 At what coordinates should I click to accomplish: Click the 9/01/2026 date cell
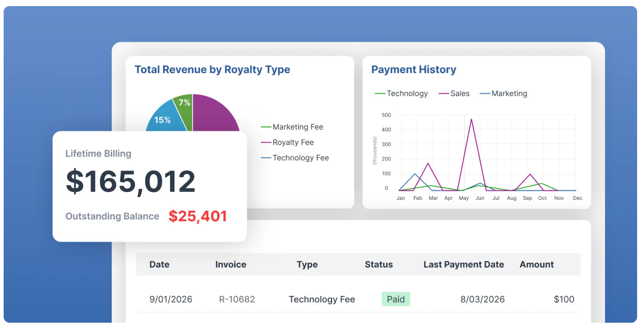(171, 299)
